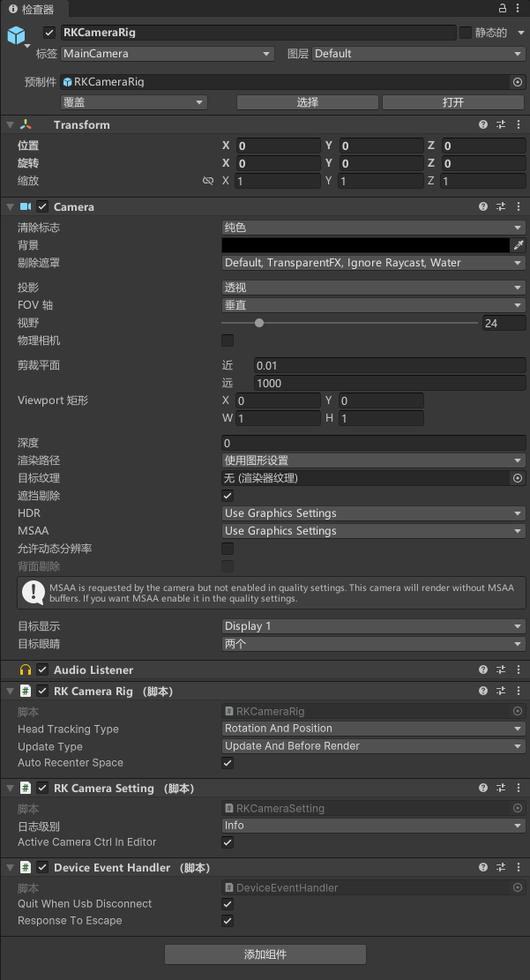
Task: Select the 检查器 inspector tab
Action: [x=33, y=10]
